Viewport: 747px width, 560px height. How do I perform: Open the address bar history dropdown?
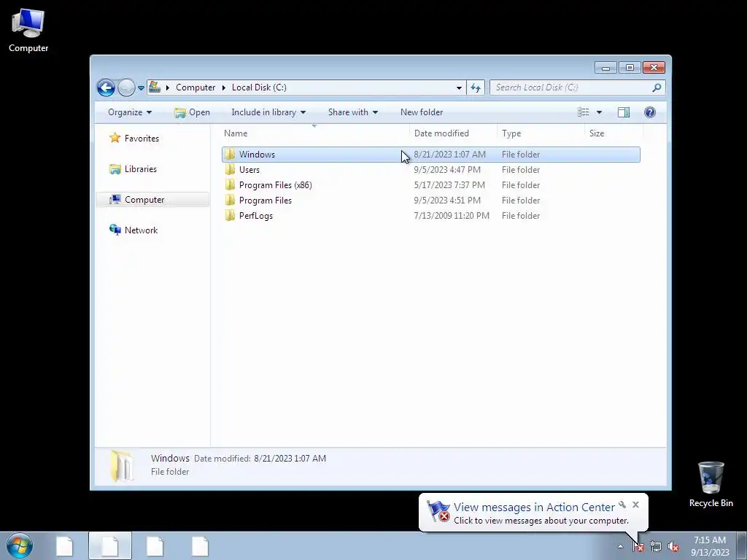coord(459,87)
